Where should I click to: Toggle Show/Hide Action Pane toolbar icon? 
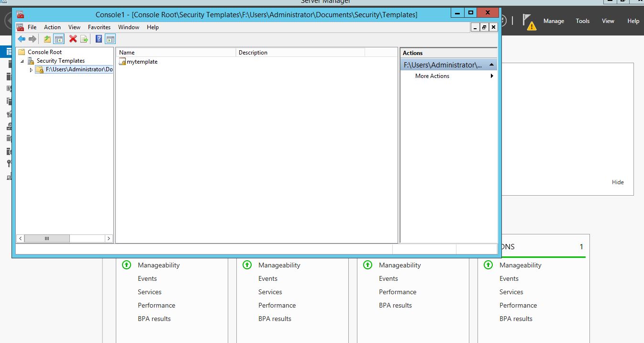pyautogui.click(x=110, y=39)
